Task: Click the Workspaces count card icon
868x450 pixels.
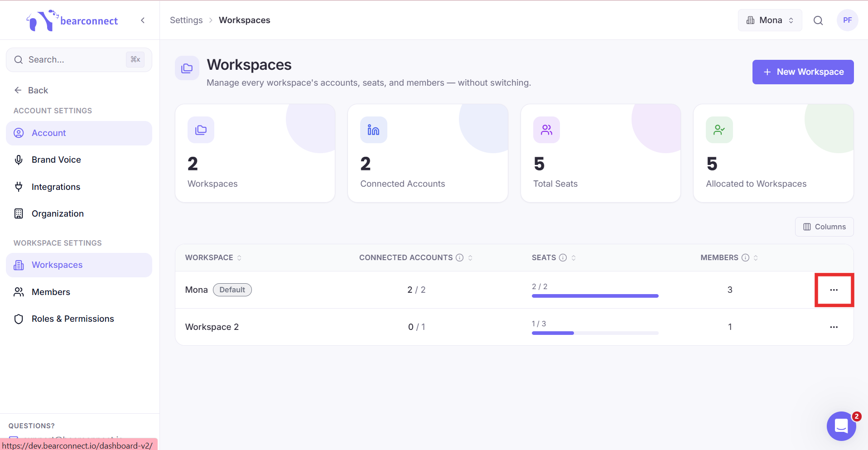Action: tap(201, 130)
